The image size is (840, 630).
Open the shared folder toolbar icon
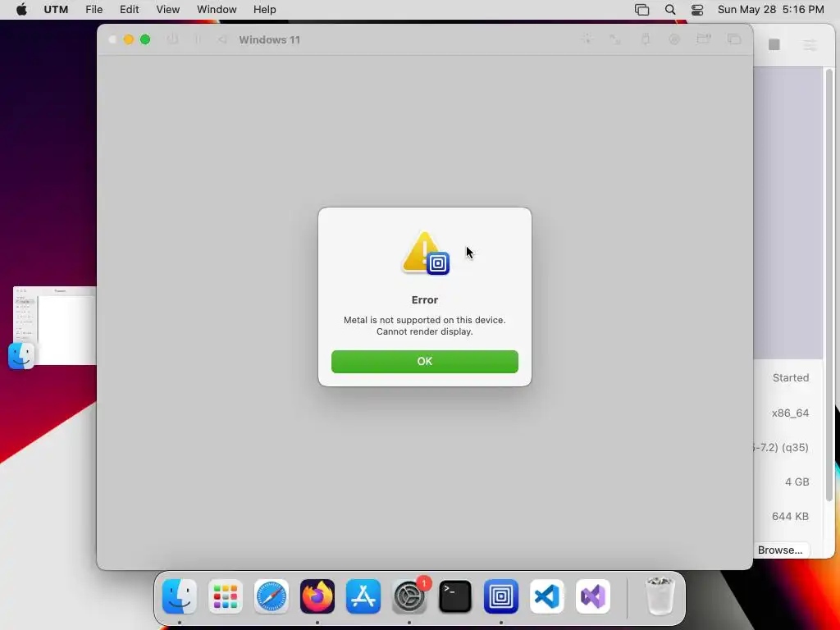point(703,39)
